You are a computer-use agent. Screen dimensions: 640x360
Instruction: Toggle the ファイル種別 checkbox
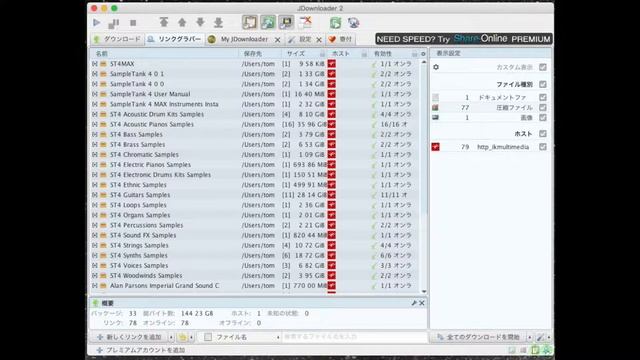[542, 84]
